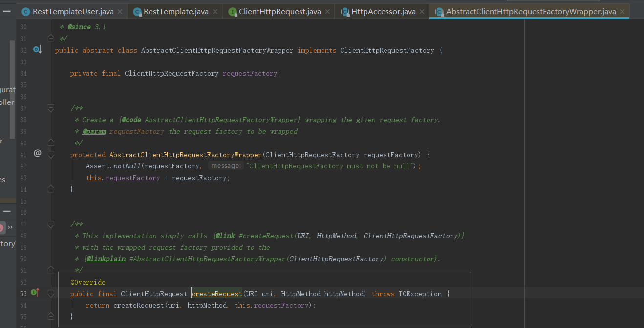
Task: Open the ClientHttpRequest.java tab
Action: tap(279, 12)
